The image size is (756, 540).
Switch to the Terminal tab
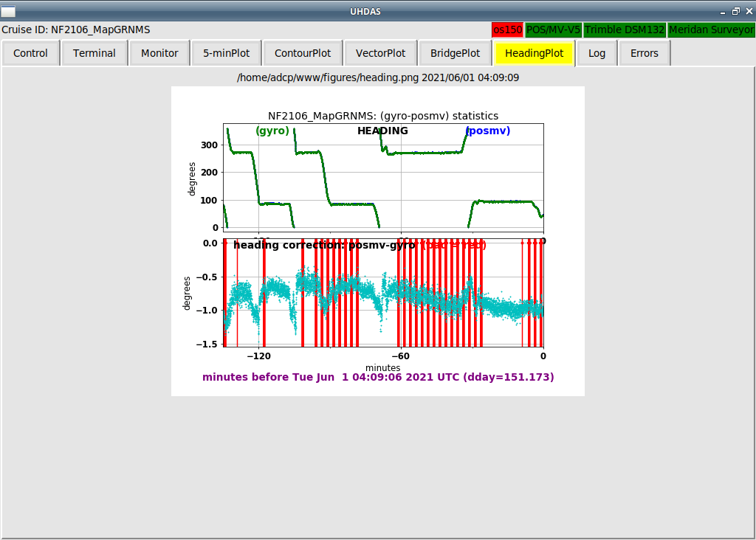pos(94,53)
